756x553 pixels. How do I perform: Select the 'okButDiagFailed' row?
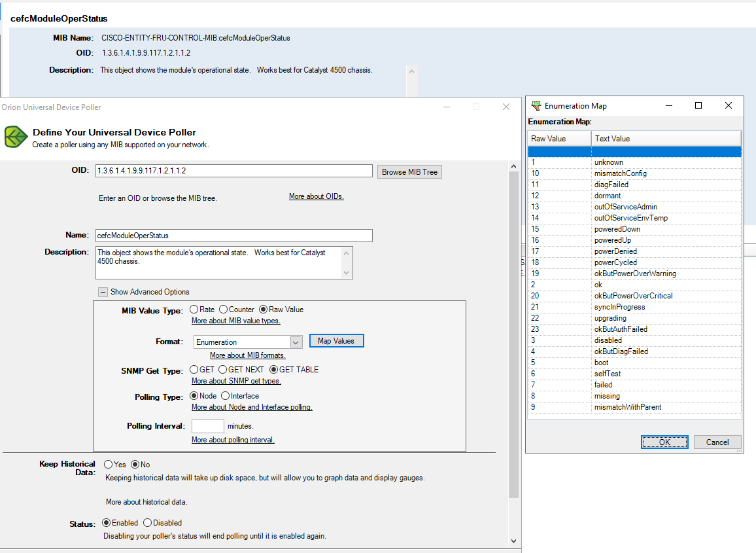click(x=634, y=351)
